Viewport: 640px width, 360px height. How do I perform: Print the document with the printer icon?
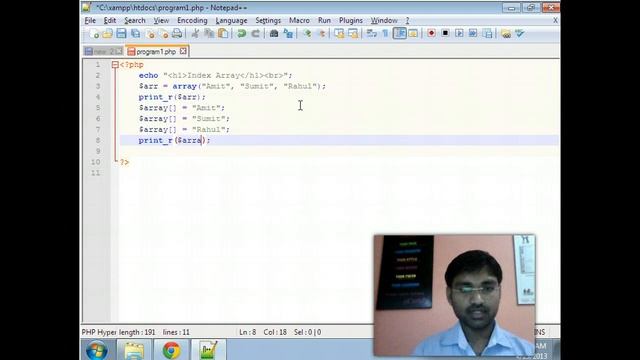(177, 34)
